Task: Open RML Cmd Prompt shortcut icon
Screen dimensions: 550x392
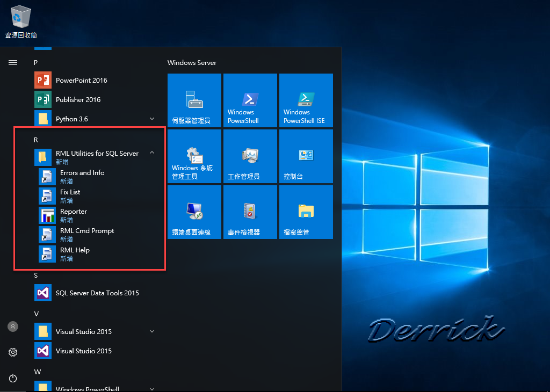Action: coord(47,235)
